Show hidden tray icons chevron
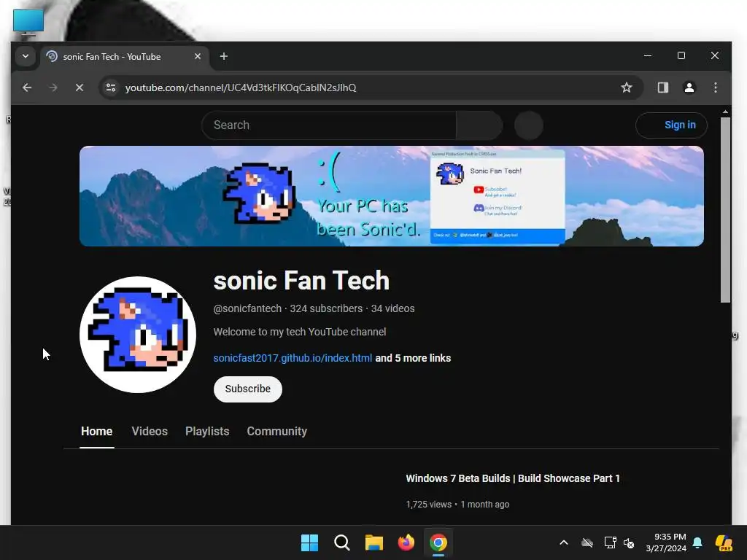 point(564,542)
